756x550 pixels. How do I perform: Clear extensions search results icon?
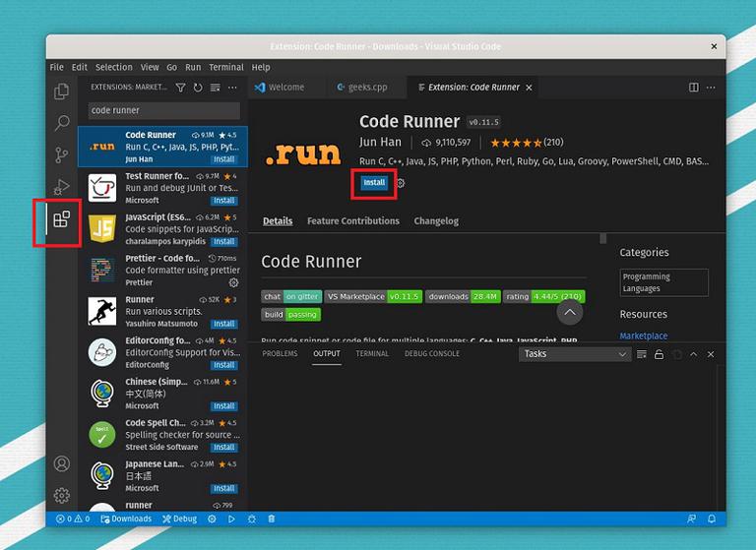215,88
